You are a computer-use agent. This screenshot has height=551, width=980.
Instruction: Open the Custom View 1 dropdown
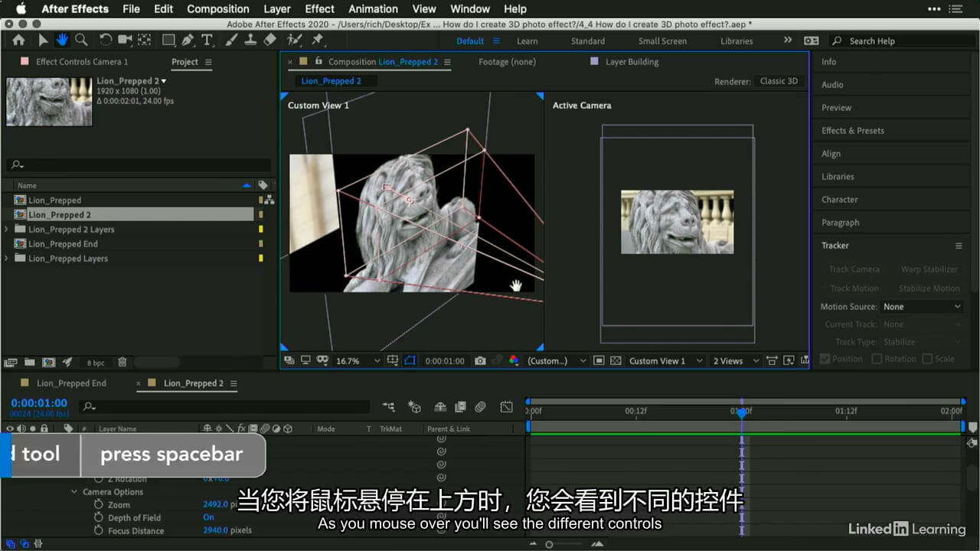665,360
